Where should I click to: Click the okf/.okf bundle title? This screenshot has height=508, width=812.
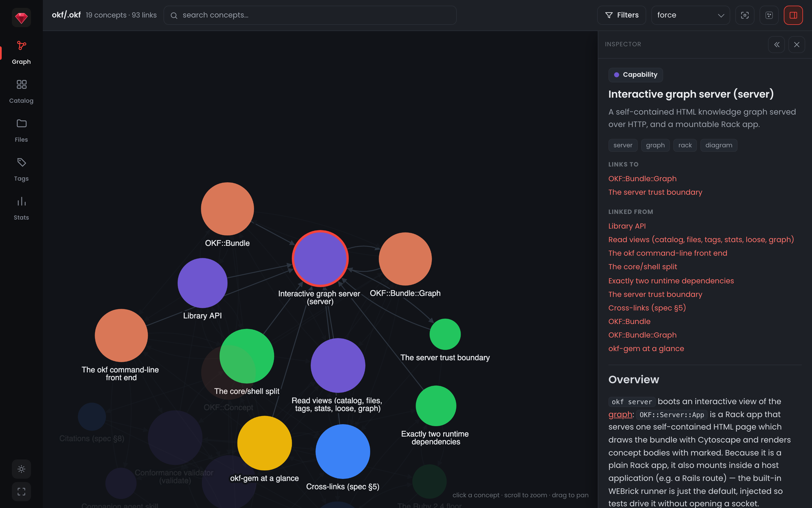click(66, 15)
